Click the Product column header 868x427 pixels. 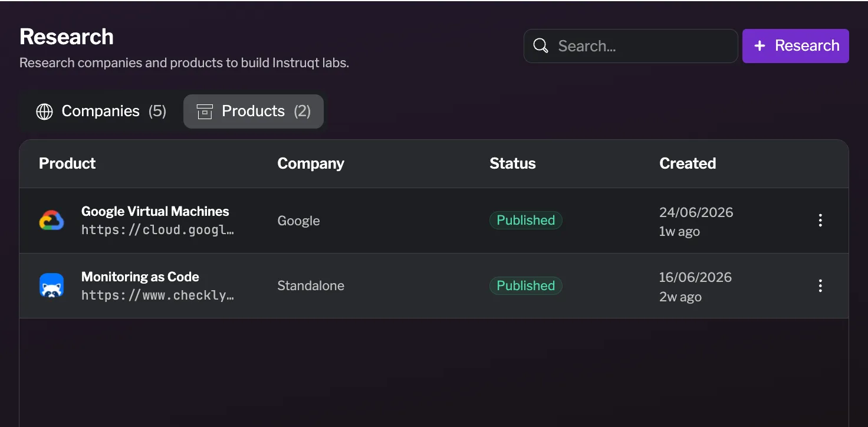[x=67, y=163]
